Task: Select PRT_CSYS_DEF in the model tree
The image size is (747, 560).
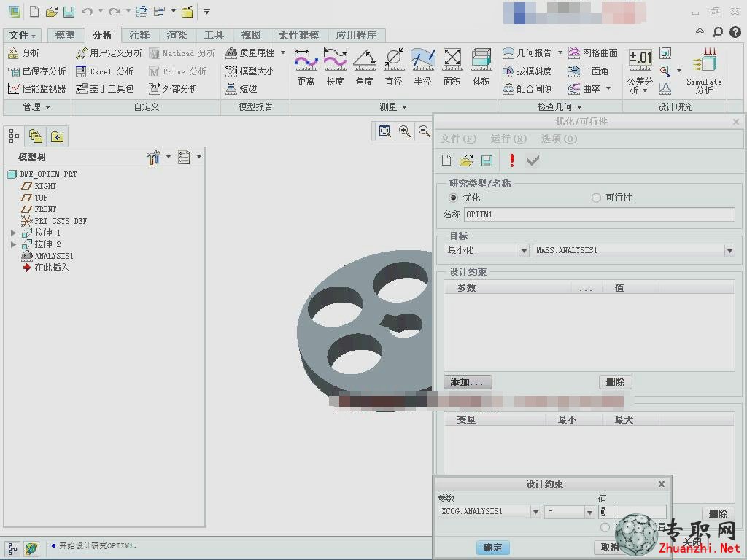Action: click(61, 221)
